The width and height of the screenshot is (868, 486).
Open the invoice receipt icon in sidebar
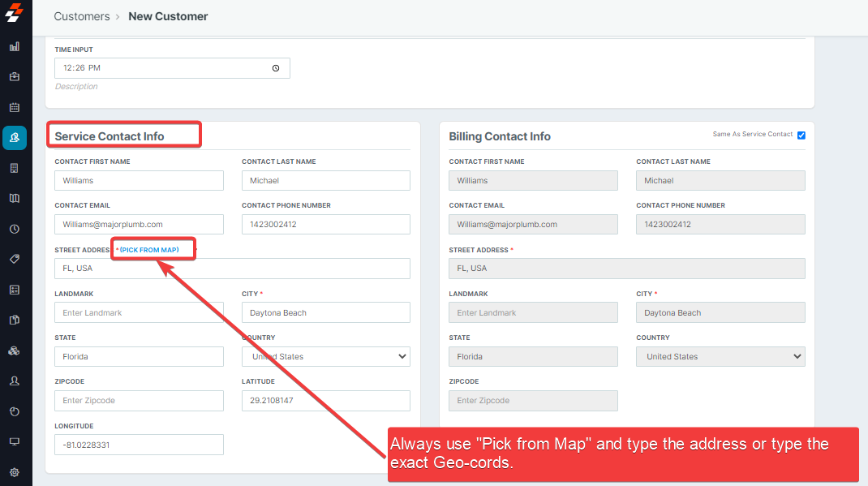pyautogui.click(x=15, y=168)
